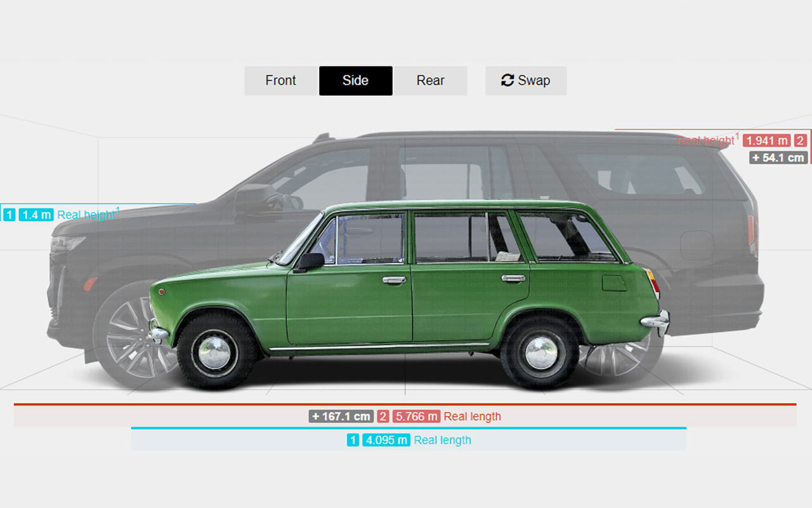Click red "2" badge beside 5.766 m length
The image size is (812, 508).
pyautogui.click(x=383, y=417)
